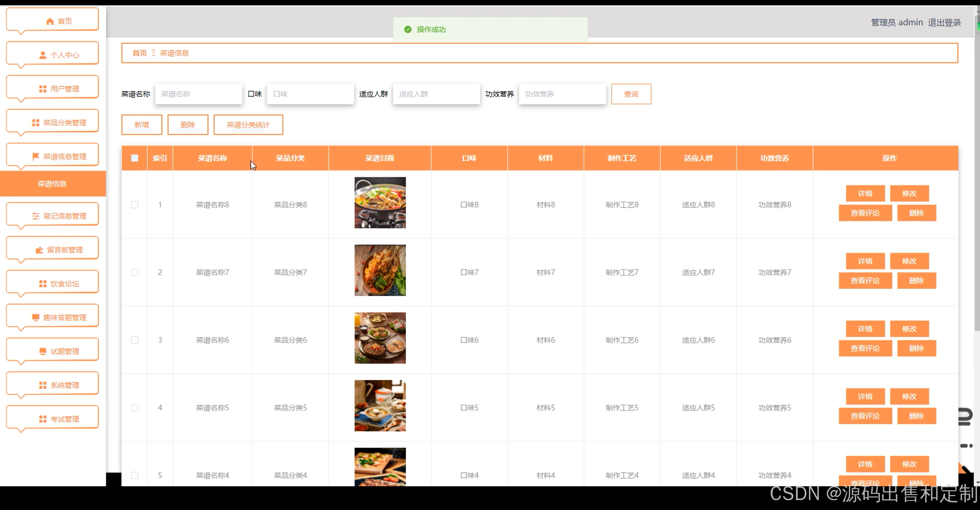
Task: Click the 菜谱名称 search input field
Action: [x=199, y=94]
